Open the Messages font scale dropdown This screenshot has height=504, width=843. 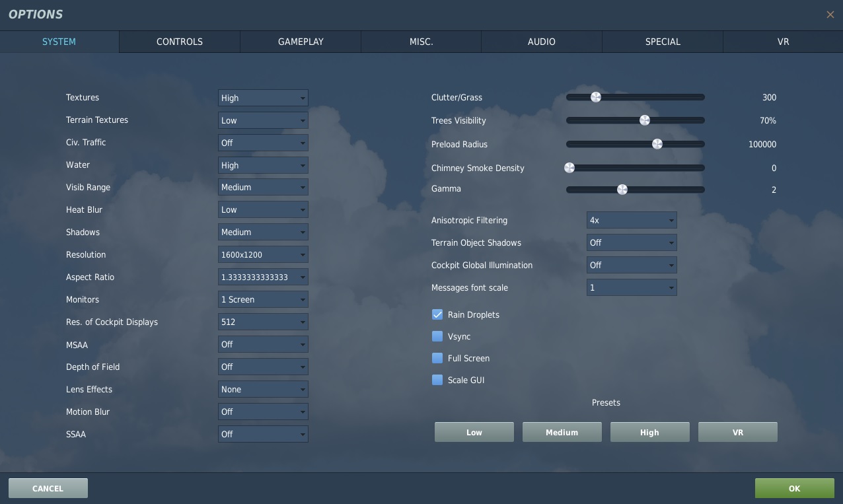(x=632, y=287)
